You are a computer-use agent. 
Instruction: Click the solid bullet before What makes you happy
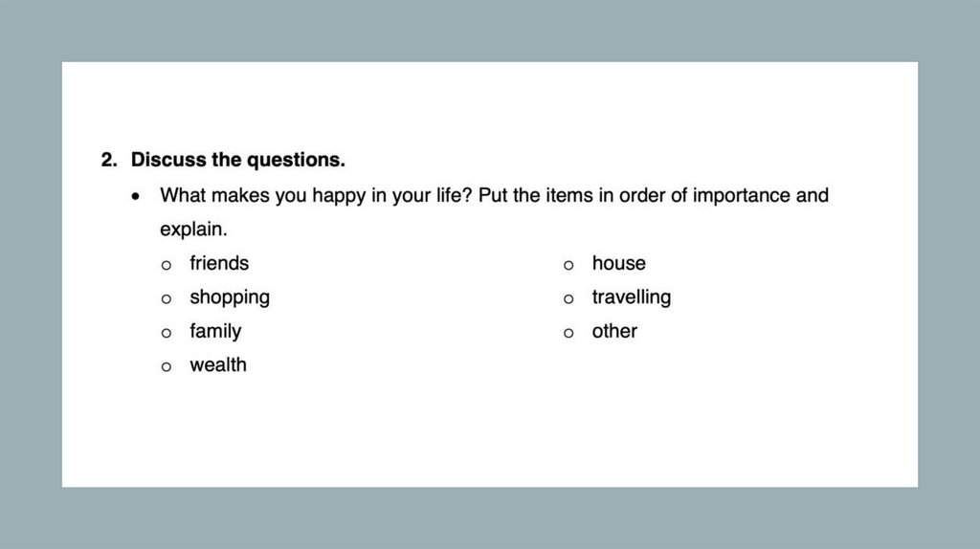138,197
